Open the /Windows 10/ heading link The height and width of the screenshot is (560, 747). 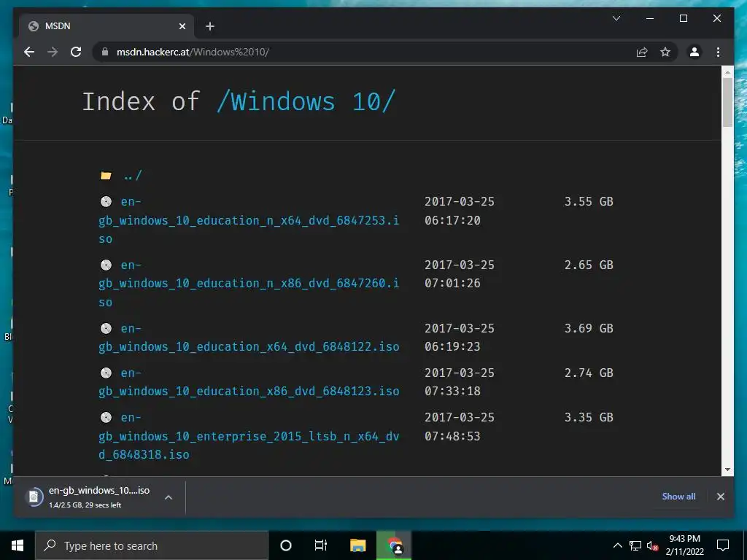tap(306, 101)
